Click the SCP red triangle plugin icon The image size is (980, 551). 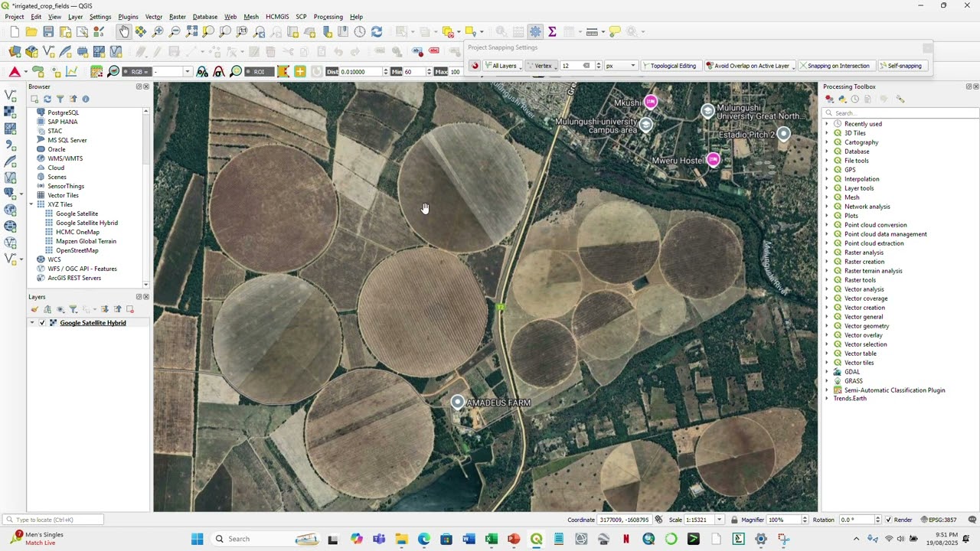click(x=15, y=71)
